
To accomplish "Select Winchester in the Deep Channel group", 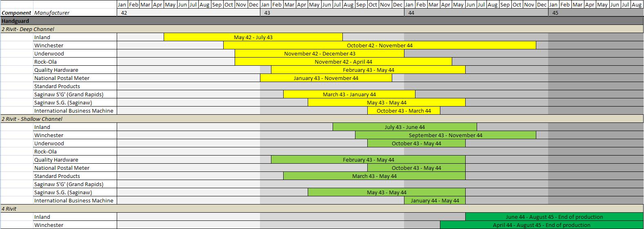I will click(x=75, y=45).
